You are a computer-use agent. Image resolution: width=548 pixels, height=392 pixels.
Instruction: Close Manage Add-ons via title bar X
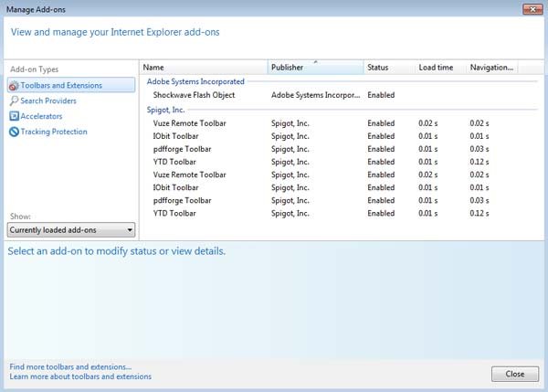pyautogui.click(x=532, y=9)
